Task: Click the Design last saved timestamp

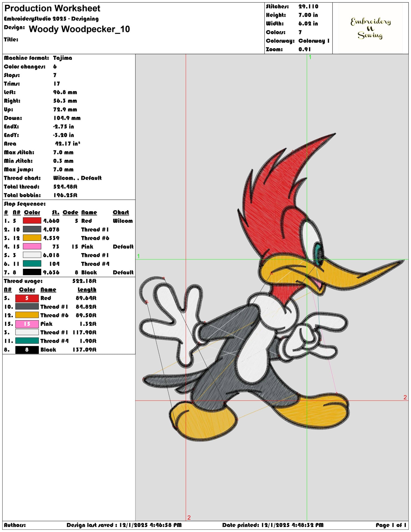Action: [x=124, y=525]
